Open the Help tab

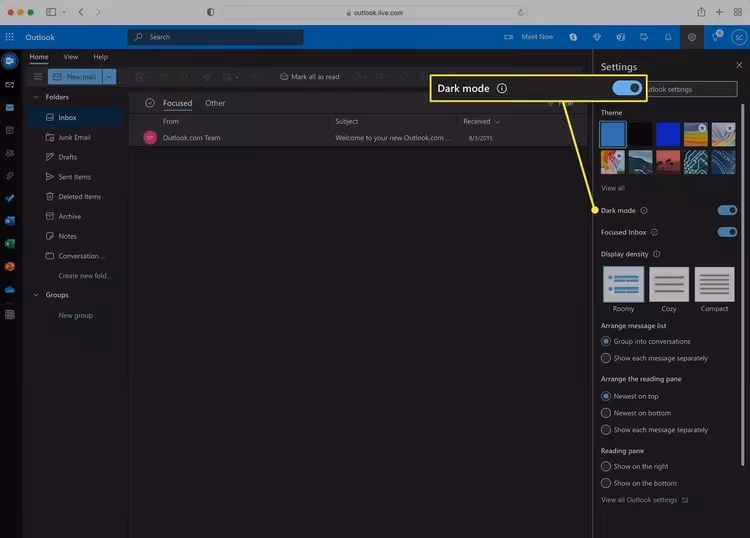coord(100,57)
